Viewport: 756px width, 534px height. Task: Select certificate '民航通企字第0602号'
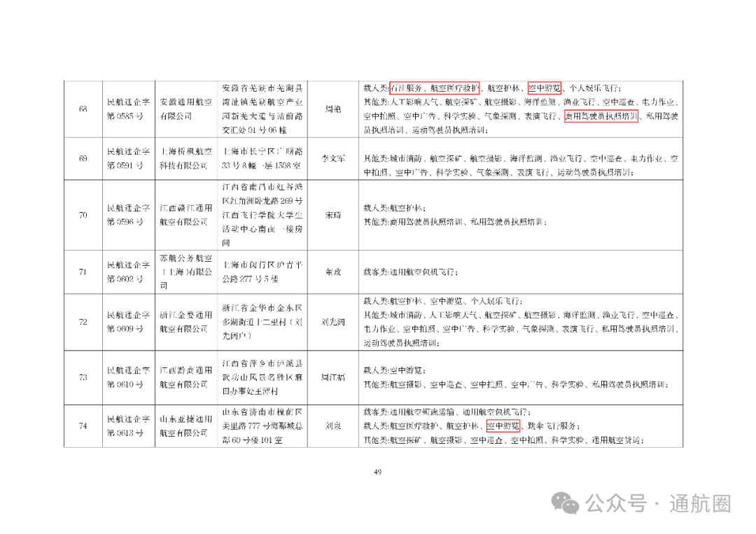(128, 272)
